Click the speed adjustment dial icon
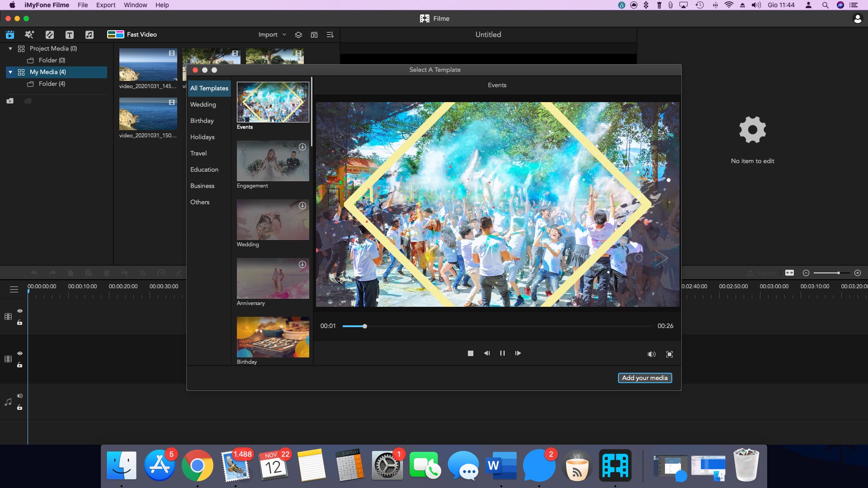868x488 pixels. coord(161,273)
